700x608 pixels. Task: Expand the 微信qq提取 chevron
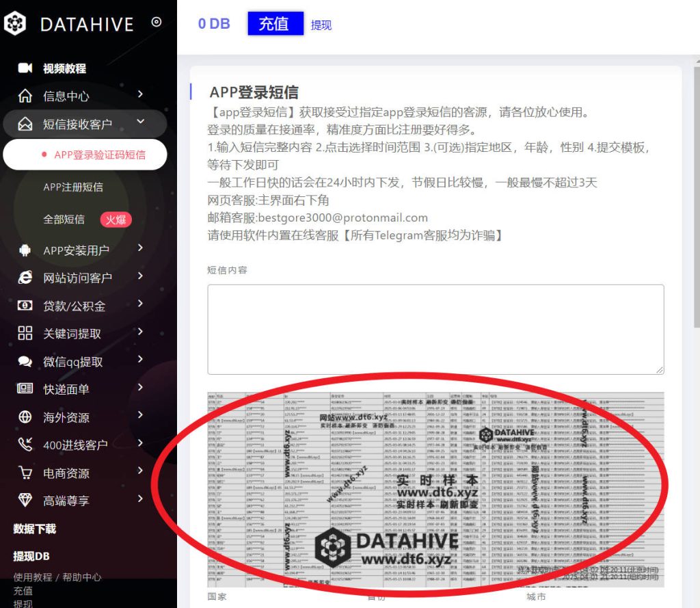coord(140,359)
